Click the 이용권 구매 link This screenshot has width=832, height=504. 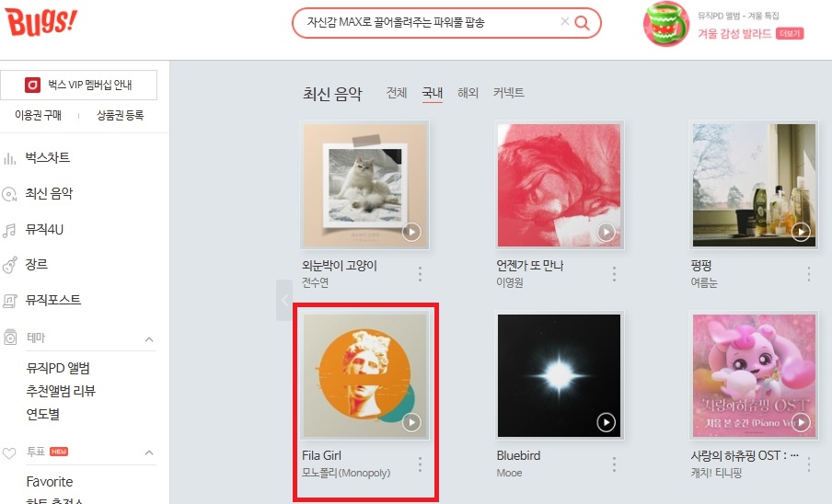pyautogui.click(x=39, y=115)
